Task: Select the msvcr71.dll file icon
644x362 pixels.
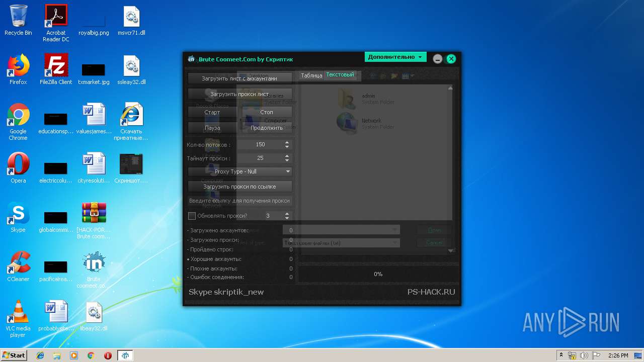Action: (131, 20)
